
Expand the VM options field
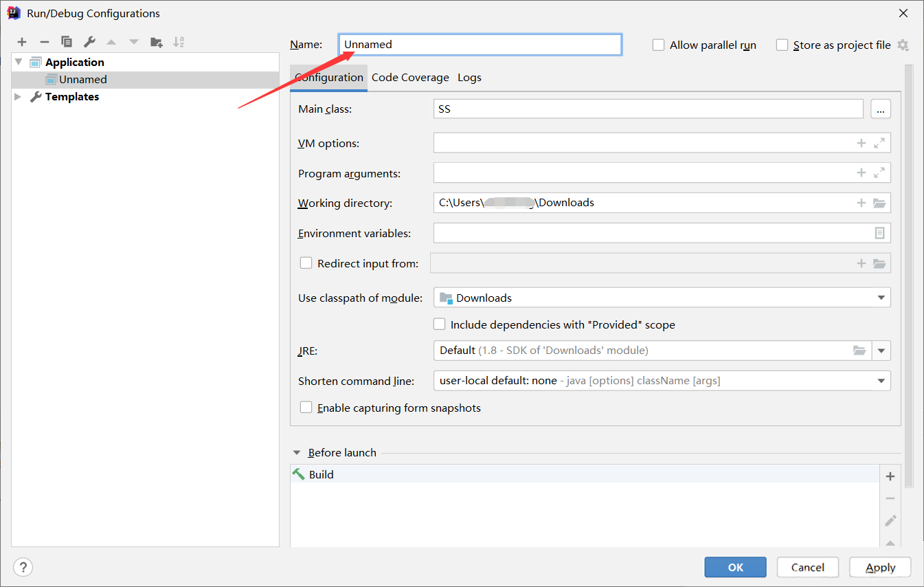(x=879, y=143)
